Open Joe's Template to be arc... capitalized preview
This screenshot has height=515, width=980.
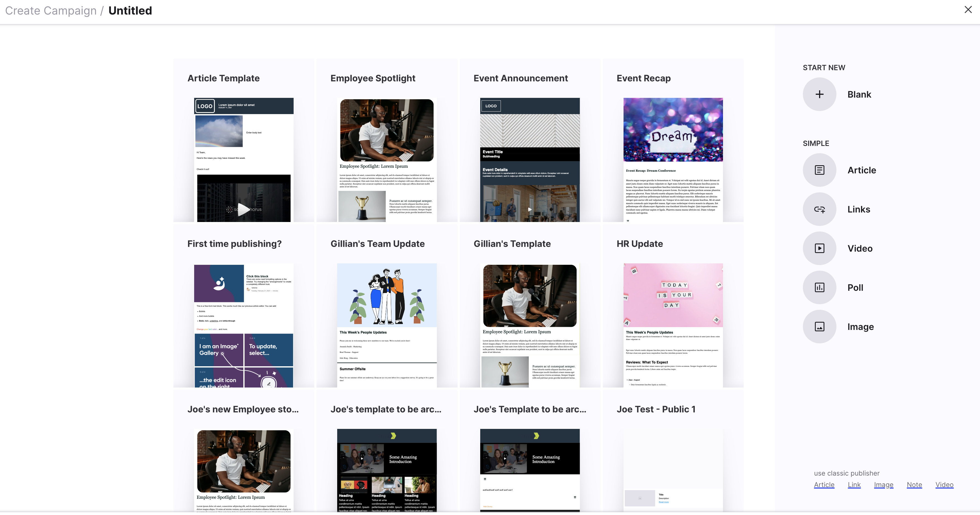click(530, 471)
